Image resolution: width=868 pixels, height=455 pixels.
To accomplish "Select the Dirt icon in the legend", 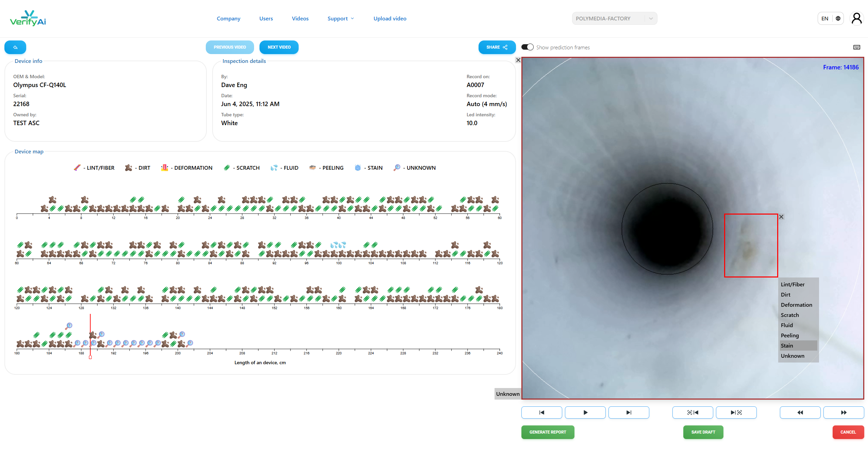I will click(x=128, y=167).
